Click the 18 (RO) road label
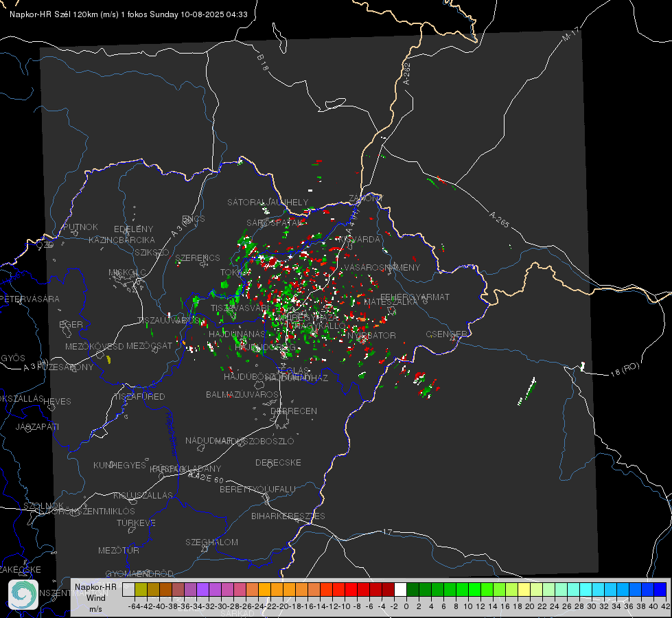The height and width of the screenshot is (618, 672). [625, 369]
